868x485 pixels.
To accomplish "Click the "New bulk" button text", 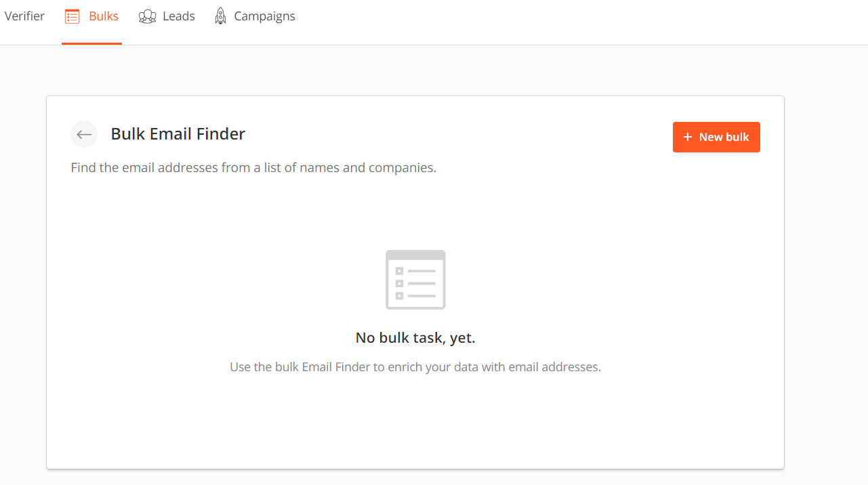I will click(x=724, y=137).
